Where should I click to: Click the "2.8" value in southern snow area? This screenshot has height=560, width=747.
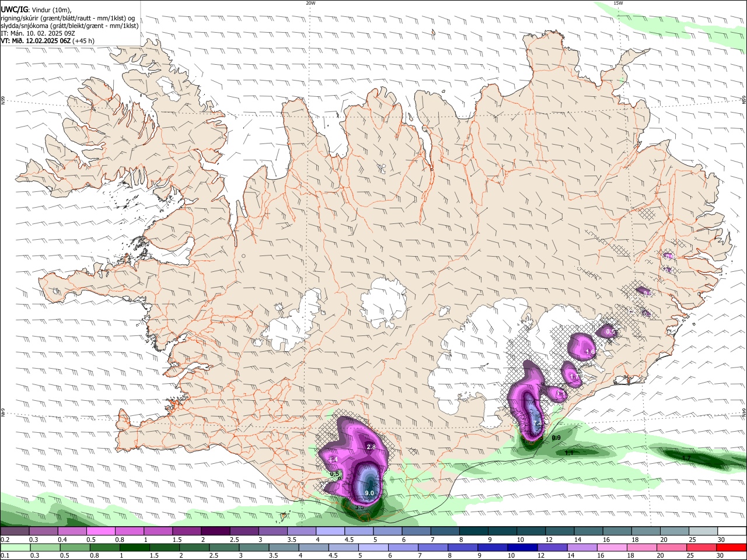click(x=371, y=447)
